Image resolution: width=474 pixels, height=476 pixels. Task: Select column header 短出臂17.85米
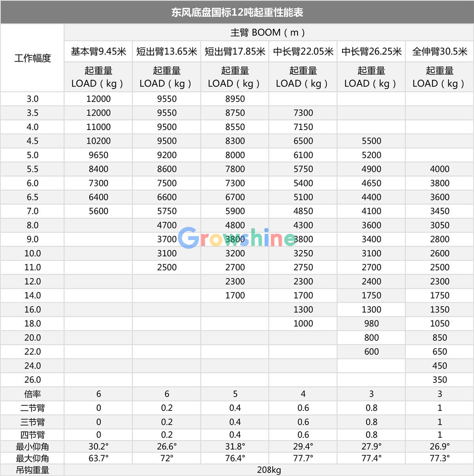(x=235, y=51)
